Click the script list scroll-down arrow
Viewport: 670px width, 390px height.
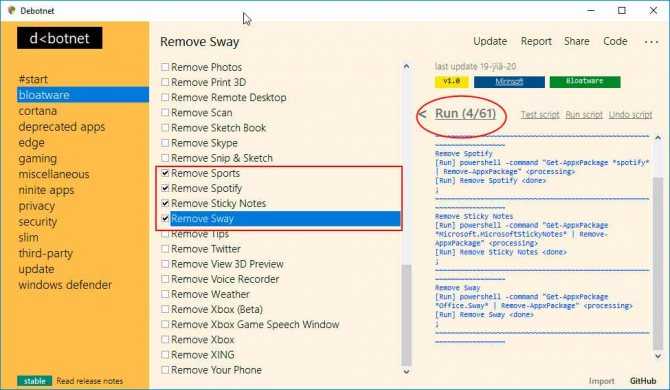coord(406,371)
